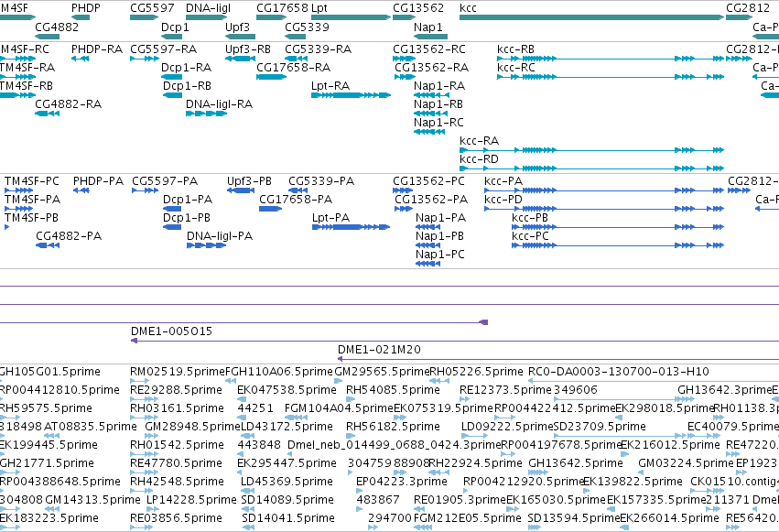
Task: Click transcript Nap1-RC
Action: pos(429,132)
